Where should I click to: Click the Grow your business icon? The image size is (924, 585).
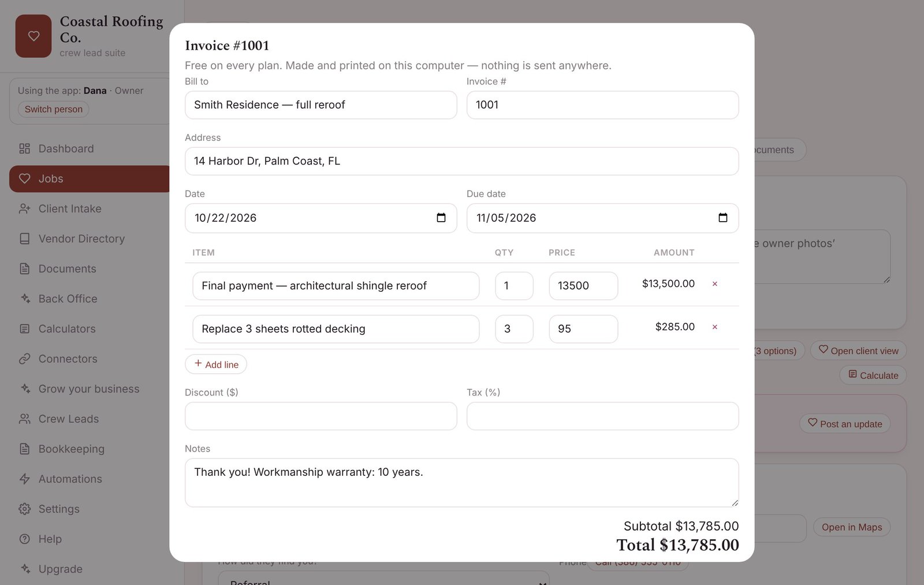click(24, 389)
